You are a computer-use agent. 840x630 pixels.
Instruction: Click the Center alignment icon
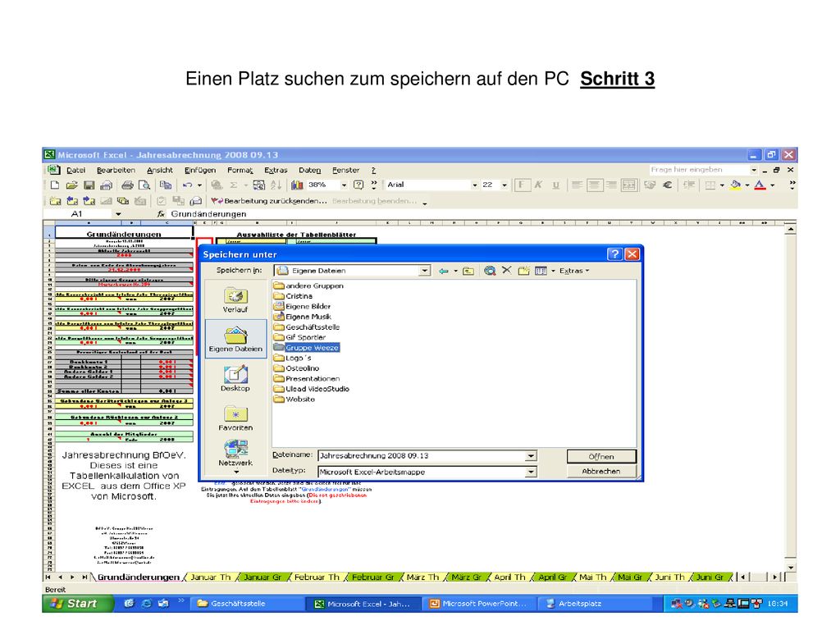[594, 185]
